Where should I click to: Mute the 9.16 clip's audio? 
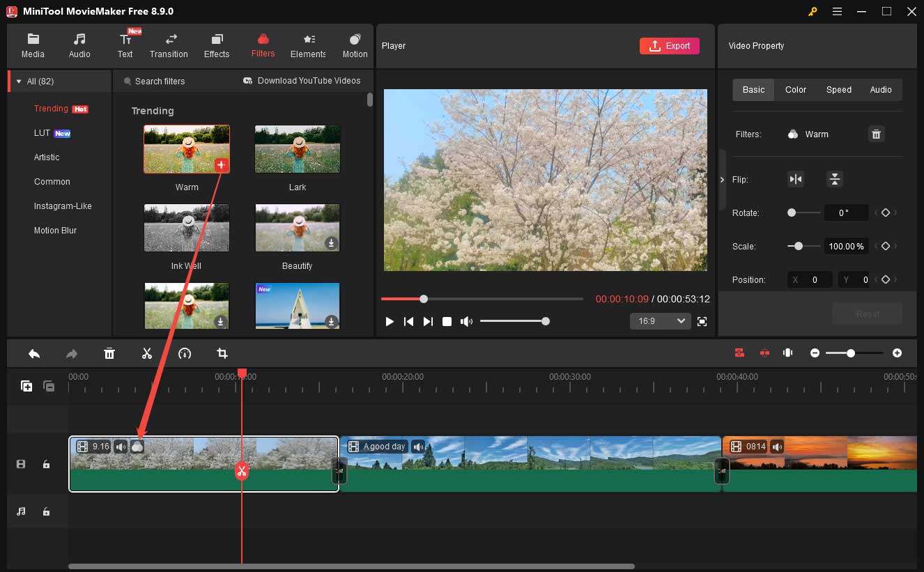click(x=121, y=447)
